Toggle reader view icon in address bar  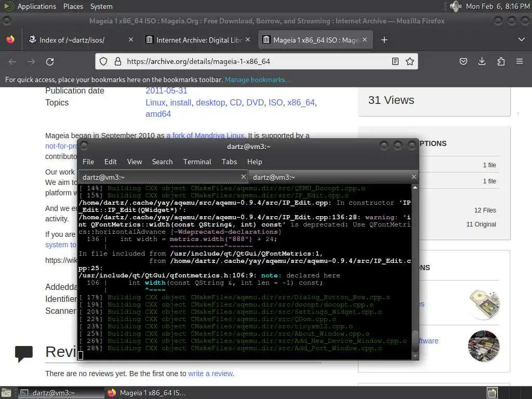point(395,61)
